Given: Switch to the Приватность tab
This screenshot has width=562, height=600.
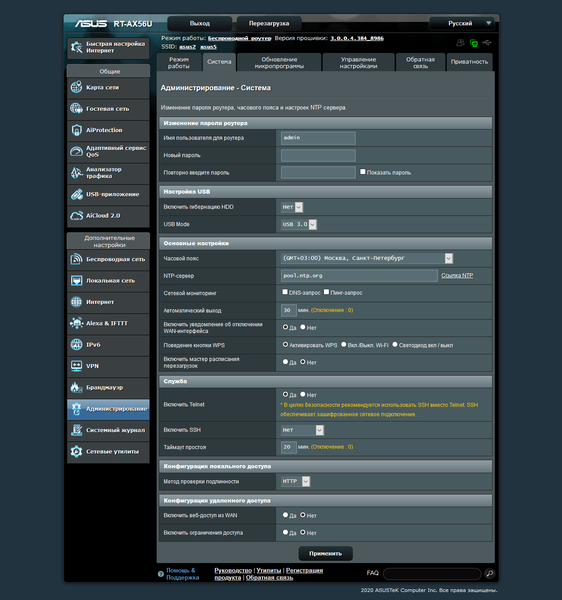Looking at the screenshot, I should (x=469, y=62).
